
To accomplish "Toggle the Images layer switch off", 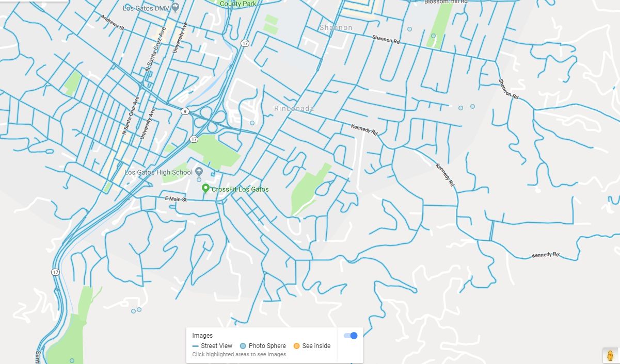I will [x=351, y=336].
